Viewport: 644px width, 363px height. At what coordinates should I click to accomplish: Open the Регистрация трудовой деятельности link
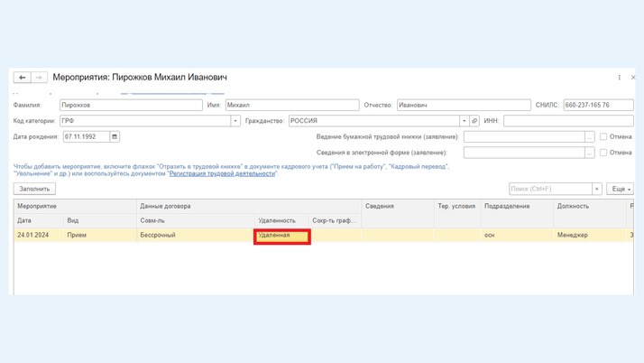pyautogui.click(x=222, y=173)
